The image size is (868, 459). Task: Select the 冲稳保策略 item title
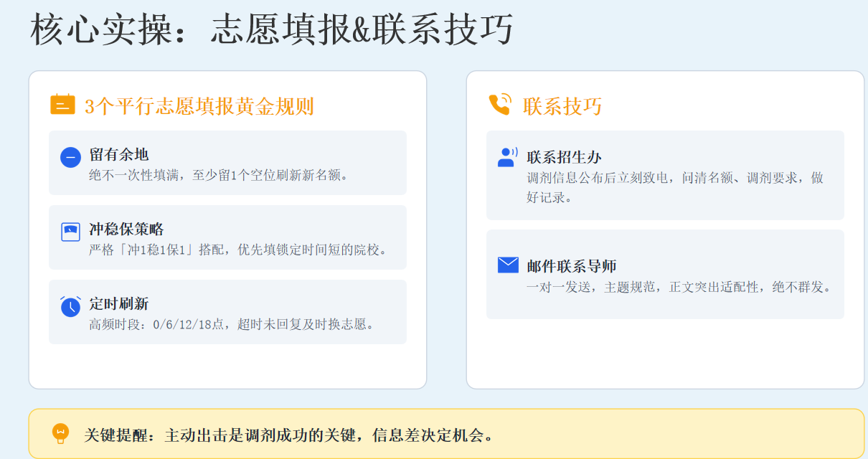tap(126, 229)
